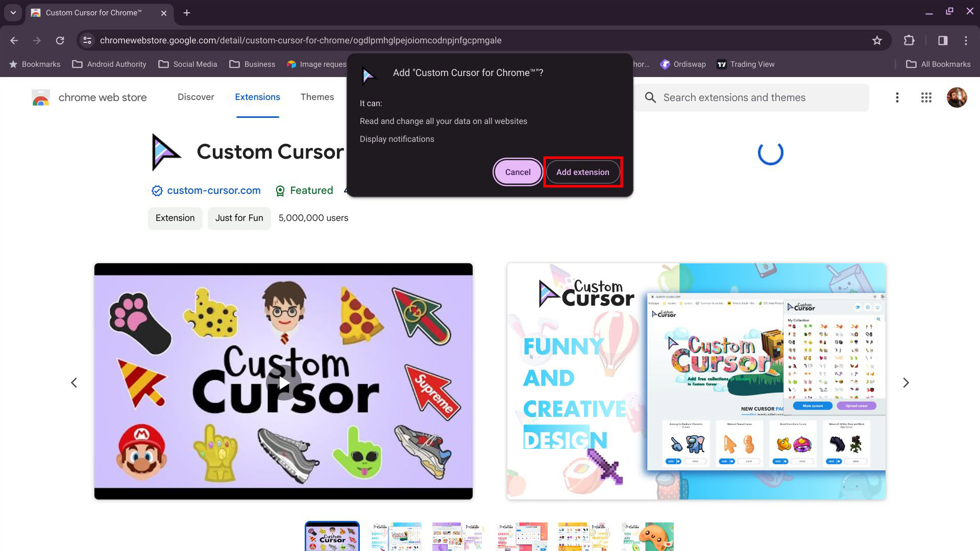Go to next screenshot with right arrow
980x551 pixels.
click(x=905, y=383)
